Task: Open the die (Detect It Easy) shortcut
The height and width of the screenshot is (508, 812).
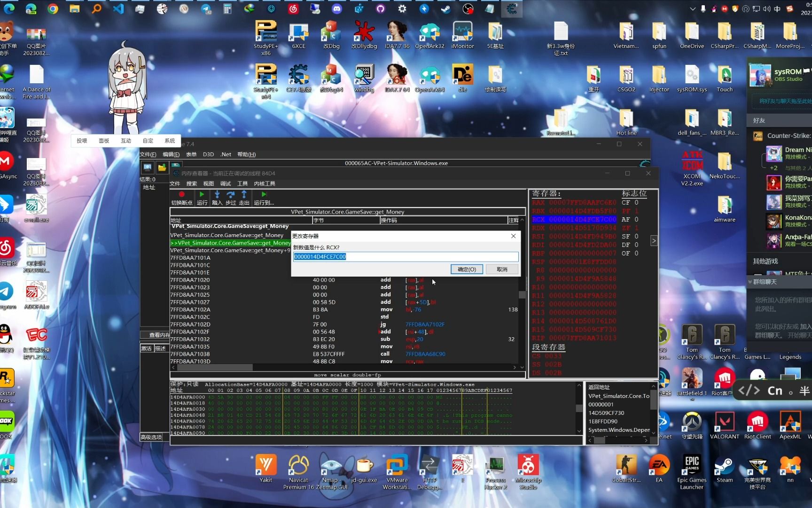Action: click(462, 79)
